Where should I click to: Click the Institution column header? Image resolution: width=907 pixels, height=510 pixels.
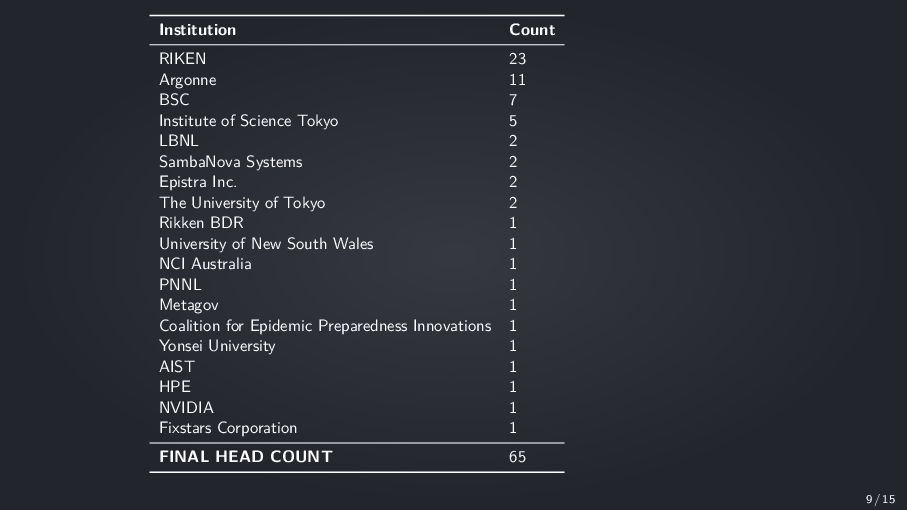[197, 30]
